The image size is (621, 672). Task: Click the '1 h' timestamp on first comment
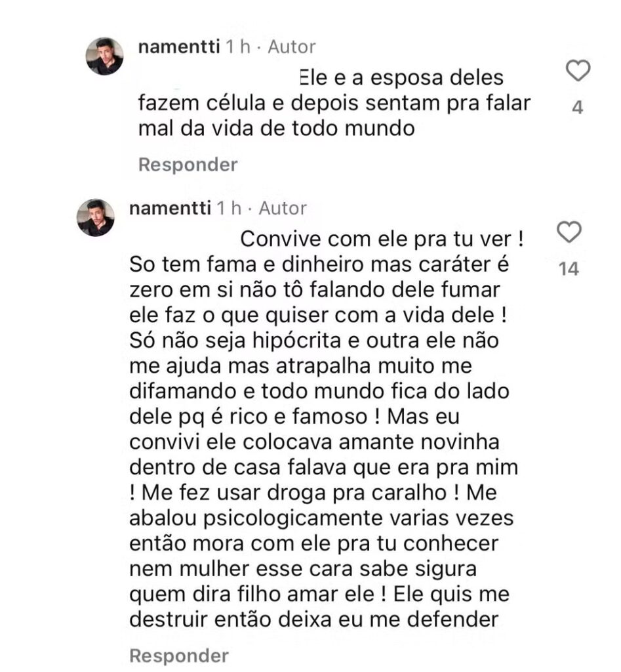(x=238, y=47)
